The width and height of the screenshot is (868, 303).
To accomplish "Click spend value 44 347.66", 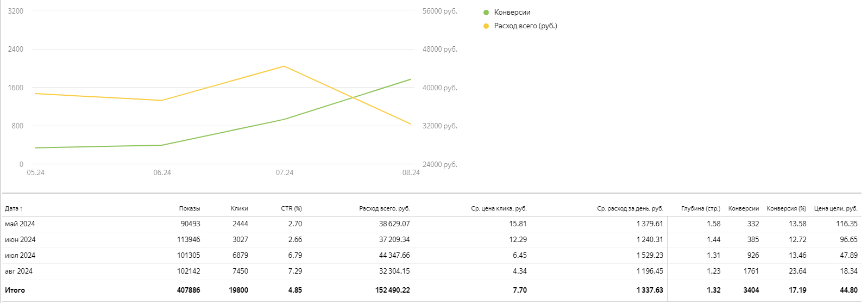I will 394,255.
